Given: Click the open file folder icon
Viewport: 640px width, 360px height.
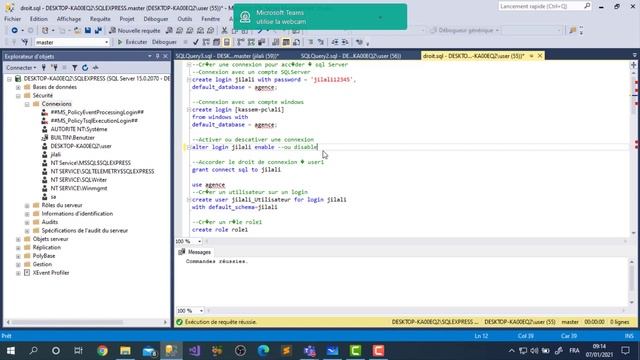Looking at the screenshot, I should coord(77,30).
